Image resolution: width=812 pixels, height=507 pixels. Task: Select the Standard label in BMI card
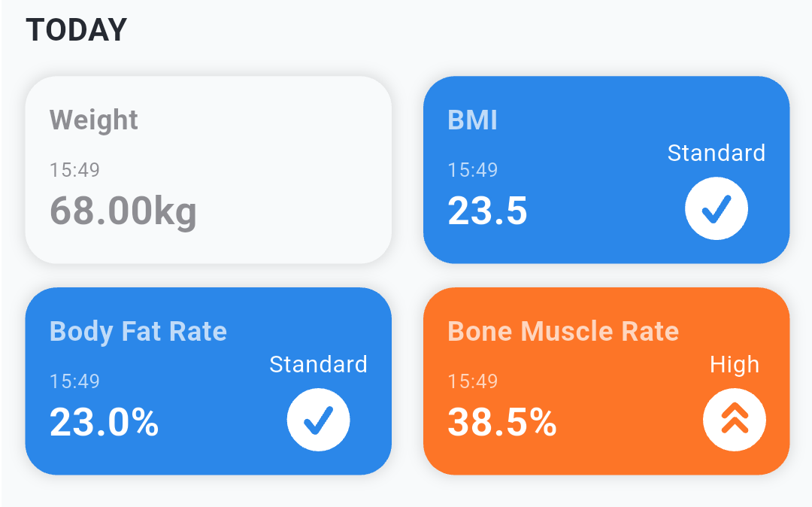click(x=716, y=153)
